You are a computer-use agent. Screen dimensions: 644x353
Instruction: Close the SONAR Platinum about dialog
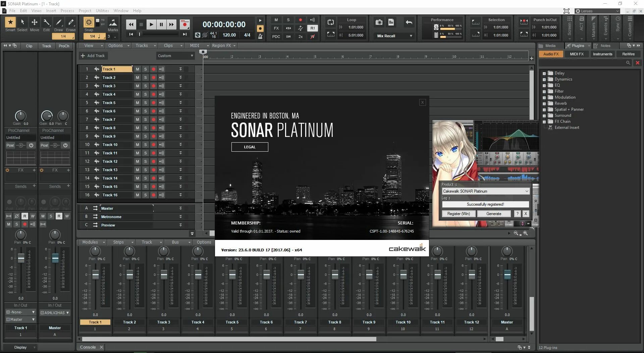[x=422, y=102]
